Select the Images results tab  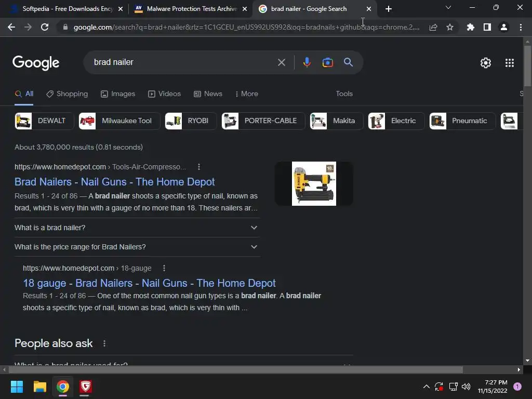pyautogui.click(x=118, y=94)
